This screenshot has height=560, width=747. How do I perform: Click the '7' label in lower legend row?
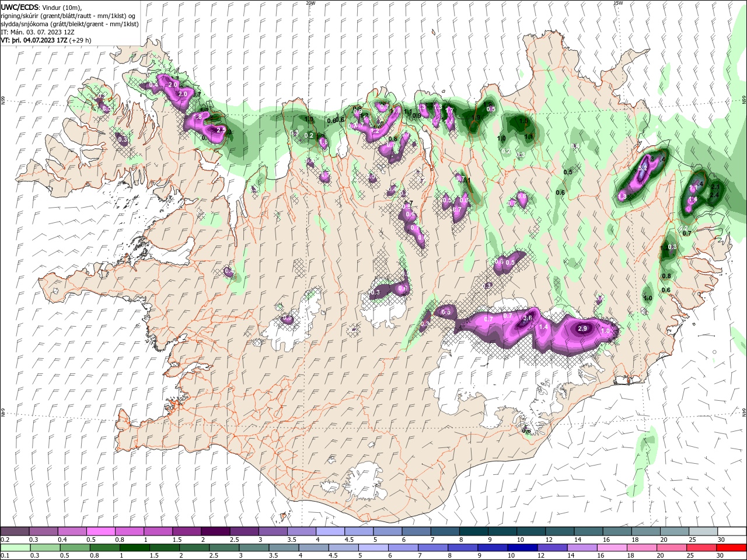click(420, 556)
